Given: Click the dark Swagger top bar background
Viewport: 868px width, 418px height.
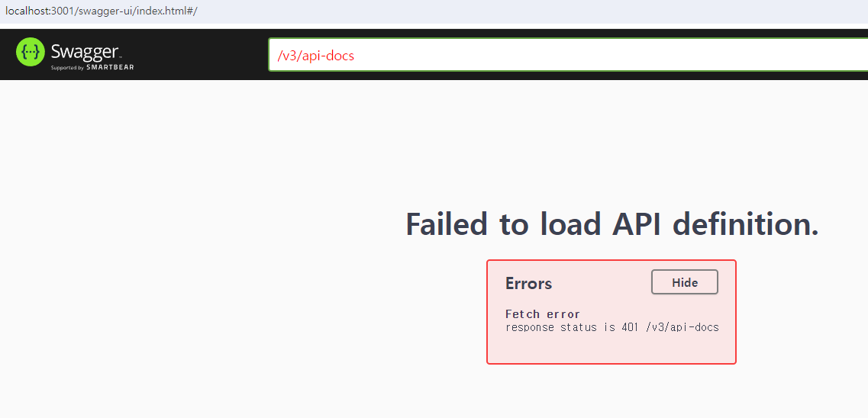Looking at the screenshot, I should [x=199, y=54].
